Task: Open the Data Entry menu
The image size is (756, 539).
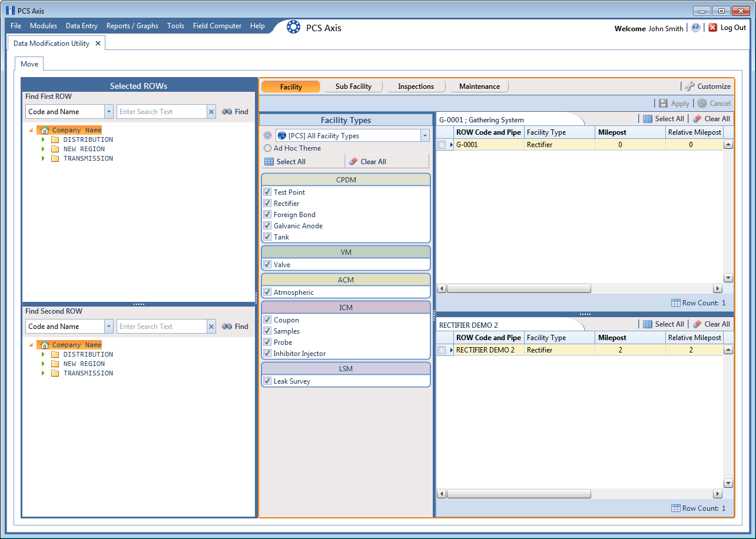Action: tap(82, 26)
